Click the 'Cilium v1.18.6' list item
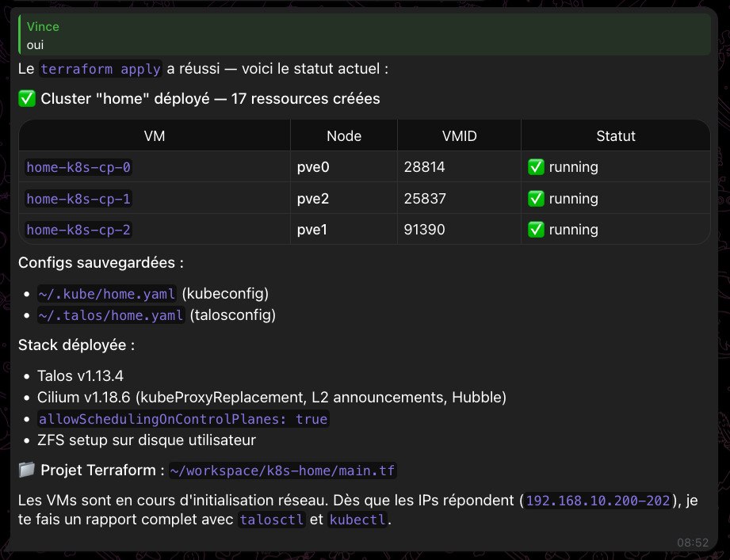 (271, 397)
